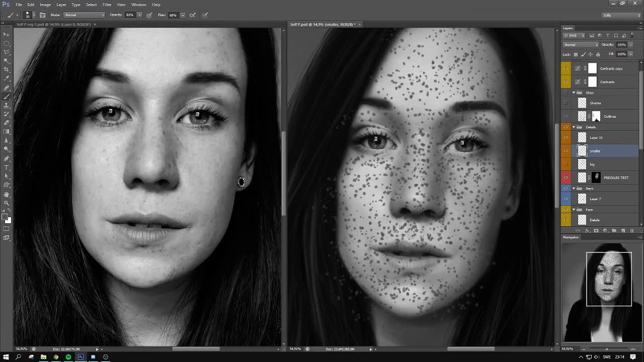Select the History Brush tool
Screen dimensions: 644x362
pos(7,114)
